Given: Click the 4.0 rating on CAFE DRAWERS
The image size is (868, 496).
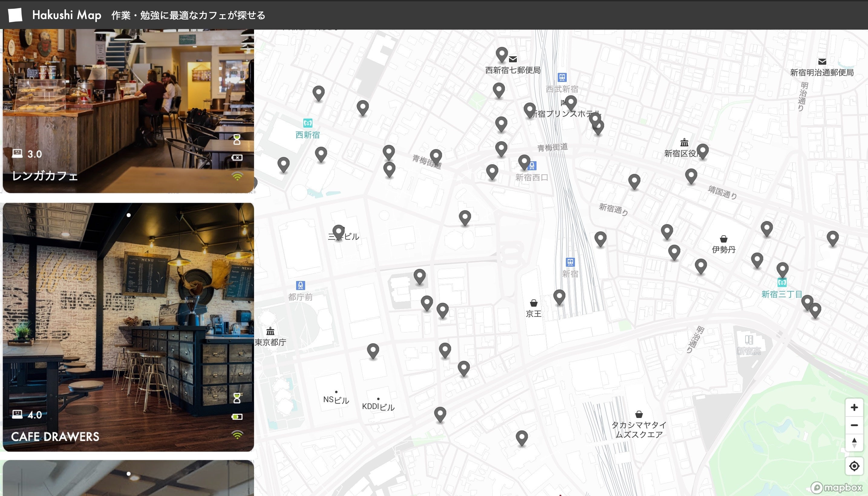Looking at the screenshot, I should (x=34, y=415).
